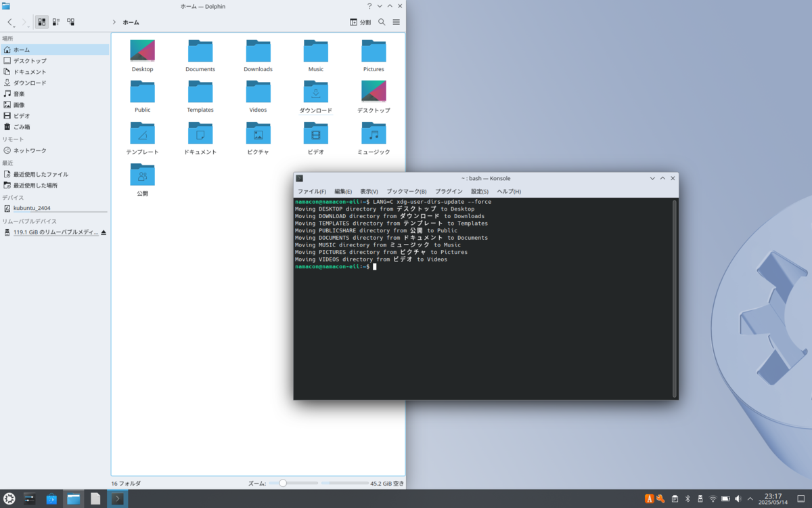
Task: Open the ブックマーク(B) menu in Konsole
Action: (x=406, y=192)
